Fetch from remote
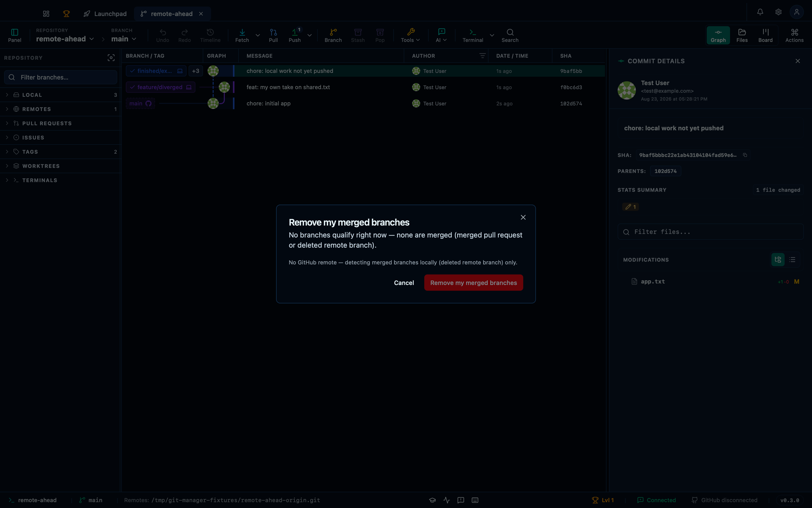The width and height of the screenshot is (812, 508). point(242,35)
